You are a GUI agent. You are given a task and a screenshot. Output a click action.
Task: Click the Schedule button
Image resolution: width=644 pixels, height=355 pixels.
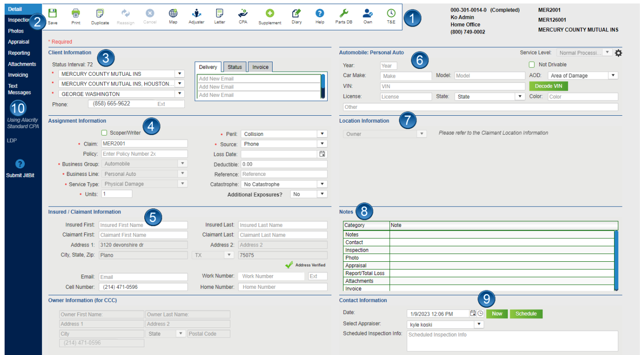pyautogui.click(x=526, y=314)
